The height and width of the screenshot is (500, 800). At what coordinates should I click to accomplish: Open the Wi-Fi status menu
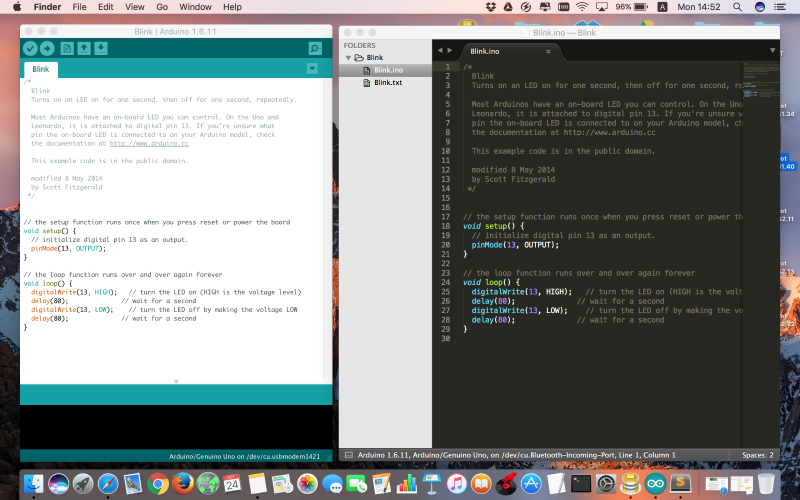pyautogui.click(x=582, y=7)
